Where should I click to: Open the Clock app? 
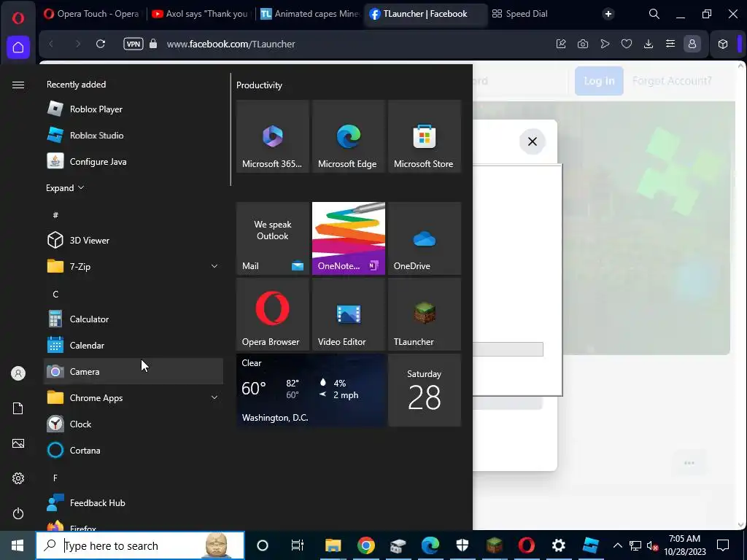coord(133,424)
